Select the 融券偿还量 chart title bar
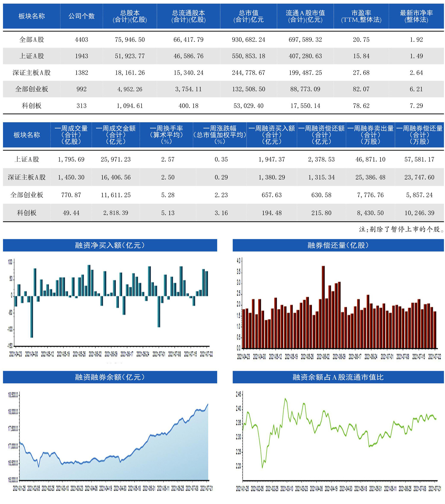The height and width of the screenshot is (504, 445). point(338,245)
